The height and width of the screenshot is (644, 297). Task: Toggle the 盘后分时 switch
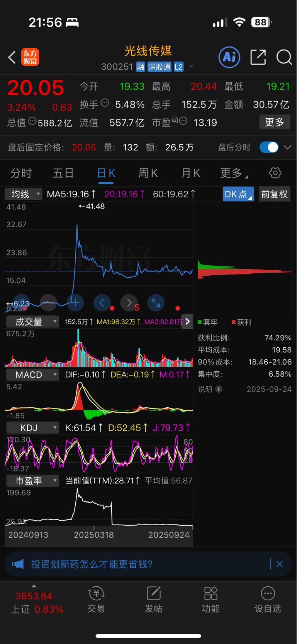pyautogui.click(x=269, y=147)
